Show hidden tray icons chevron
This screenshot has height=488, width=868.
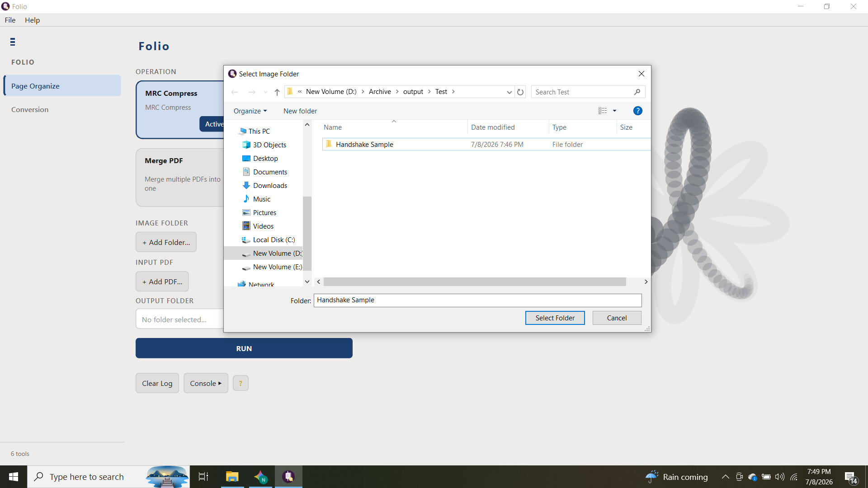[x=725, y=477]
